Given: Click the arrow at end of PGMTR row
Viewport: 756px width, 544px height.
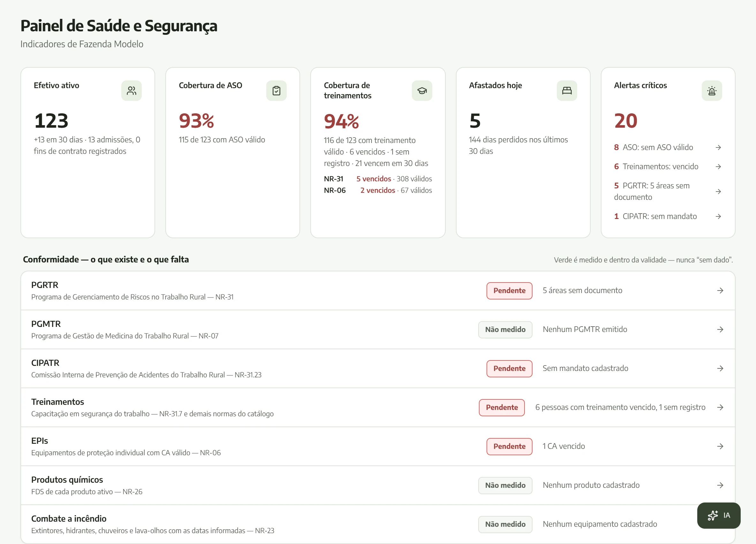Looking at the screenshot, I should tap(720, 329).
